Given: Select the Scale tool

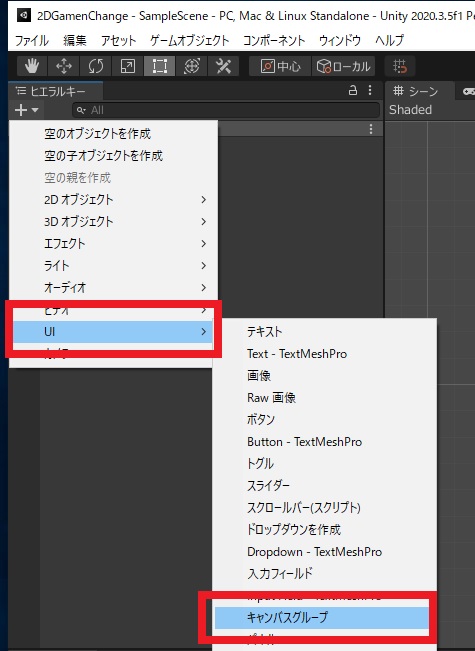Looking at the screenshot, I should tap(127, 66).
